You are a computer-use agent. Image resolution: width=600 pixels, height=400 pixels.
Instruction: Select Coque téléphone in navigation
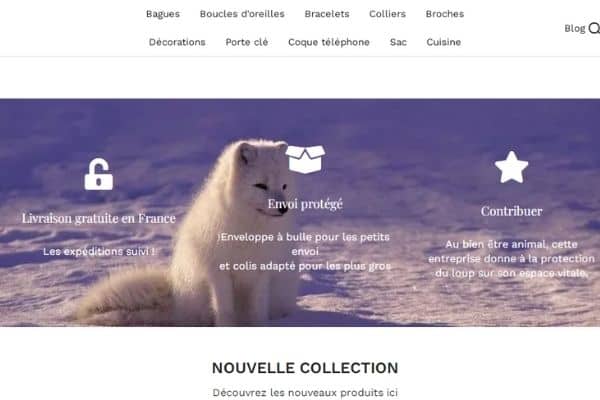(329, 42)
